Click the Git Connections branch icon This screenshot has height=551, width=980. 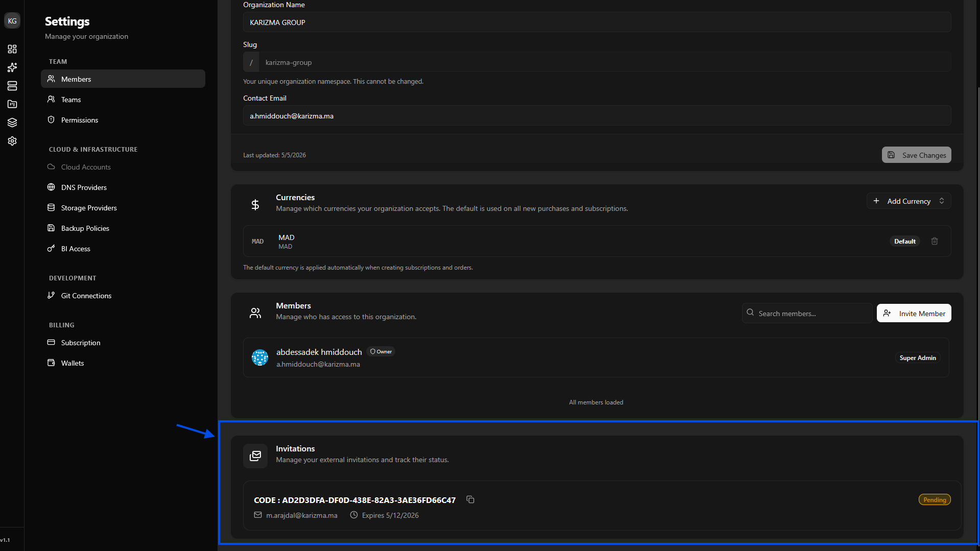[51, 296]
